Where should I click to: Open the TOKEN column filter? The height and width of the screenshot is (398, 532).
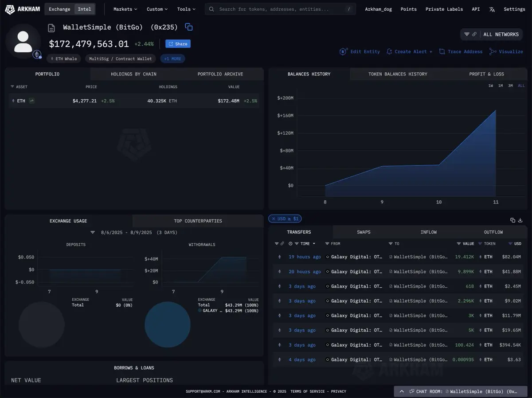pyautogui.click(x=480, y=244)
